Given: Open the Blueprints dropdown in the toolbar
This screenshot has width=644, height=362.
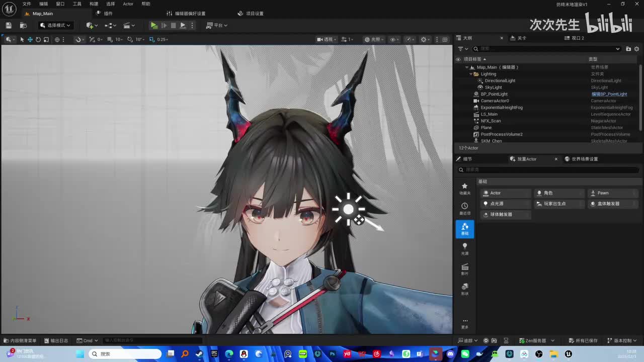Looking at the screenshot, I should tap(110, 25).
